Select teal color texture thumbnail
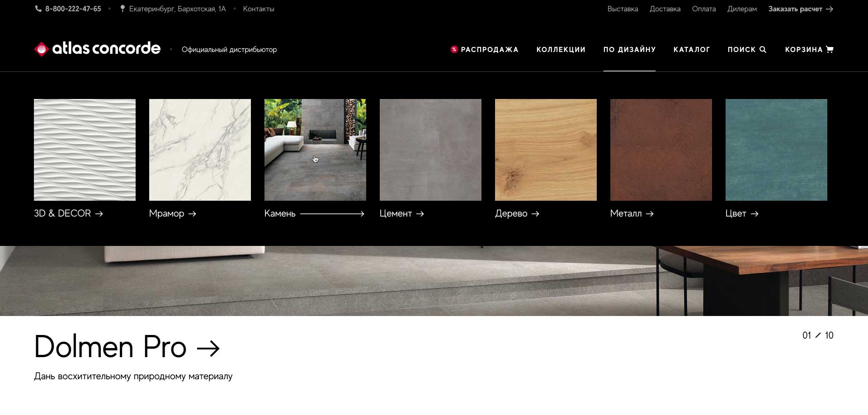868x415 pixels. pos(776,150)
